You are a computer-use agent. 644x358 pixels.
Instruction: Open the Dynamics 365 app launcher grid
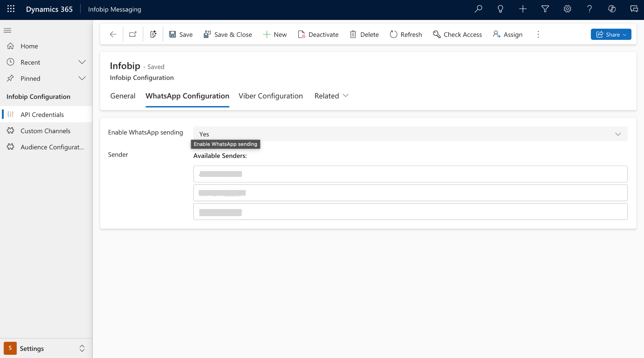11,9
